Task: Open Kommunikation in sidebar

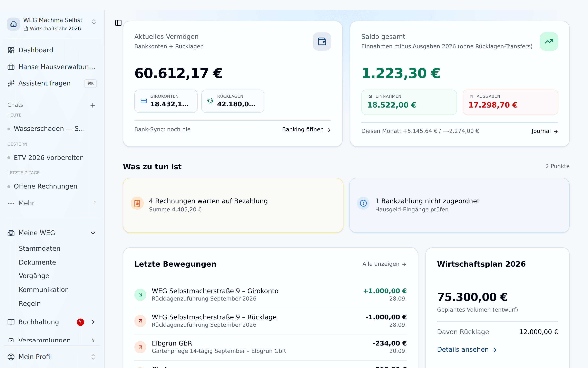Action: coord(44,290)
